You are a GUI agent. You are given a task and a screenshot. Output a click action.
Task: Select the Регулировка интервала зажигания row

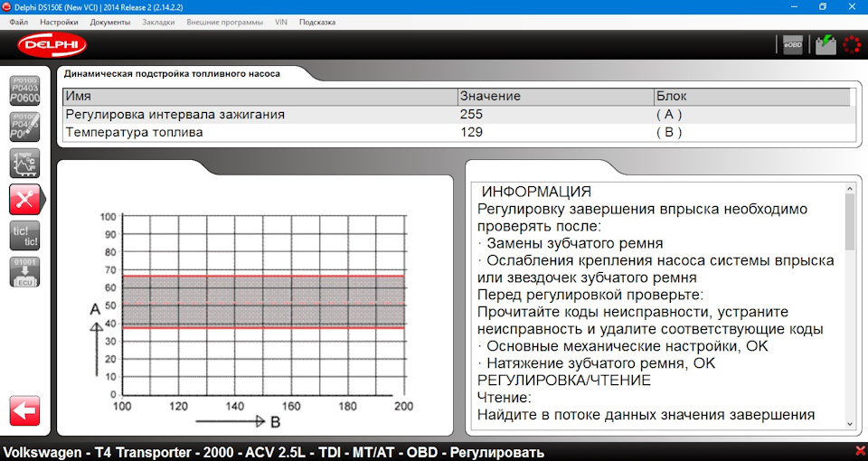456,115
